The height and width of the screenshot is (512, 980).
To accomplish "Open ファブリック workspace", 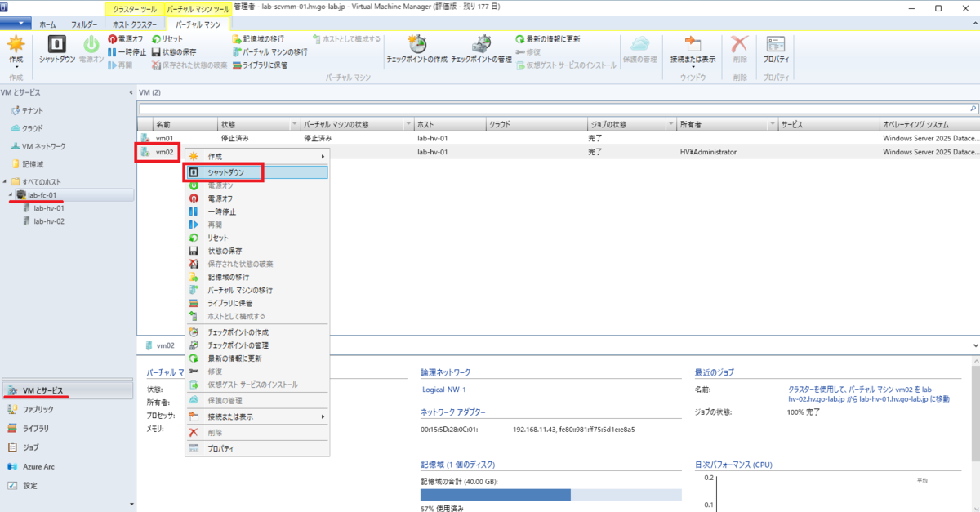I will pos(67,409).
